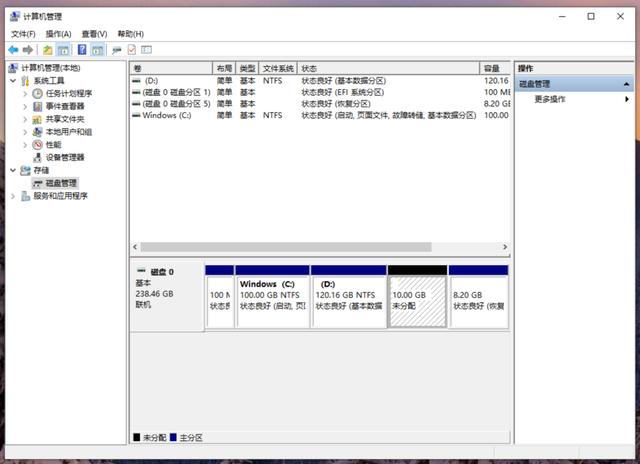Image resolution: width=640 pixels, height=464 pixels.
Task: Expand the 服务和应用程序 node
Action: 13,196
